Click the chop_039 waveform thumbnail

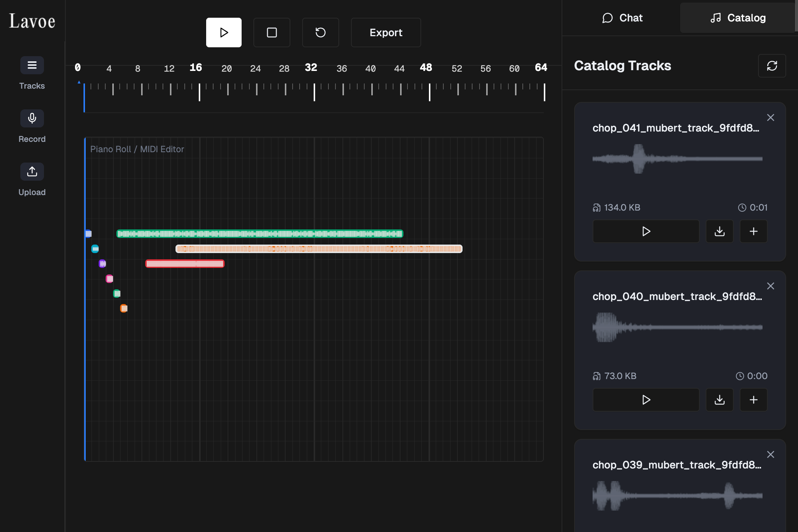tap(677, 496)
